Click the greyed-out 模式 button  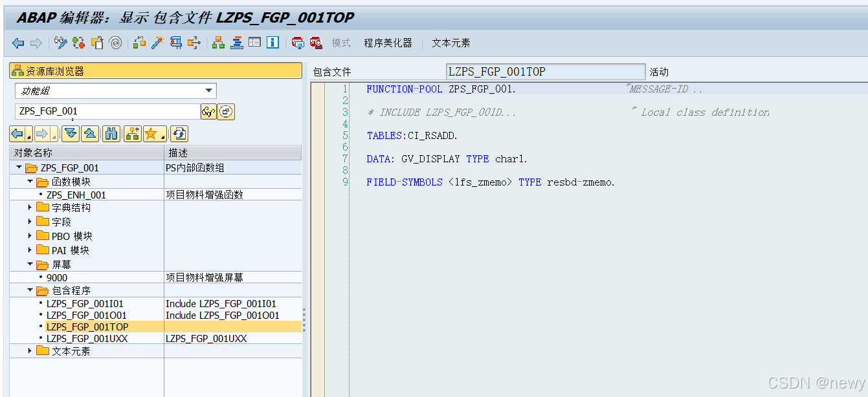pyautogui.click(x=341, y=43)
